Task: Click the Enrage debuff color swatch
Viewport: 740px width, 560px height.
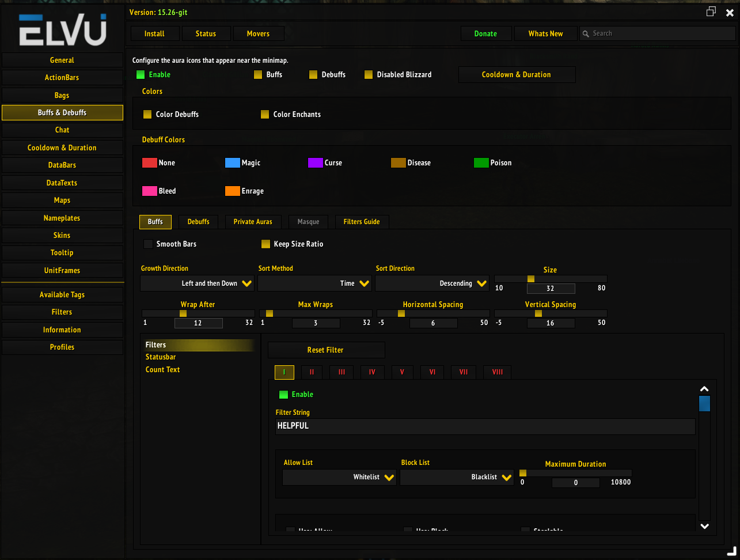Action: [233, 191]
